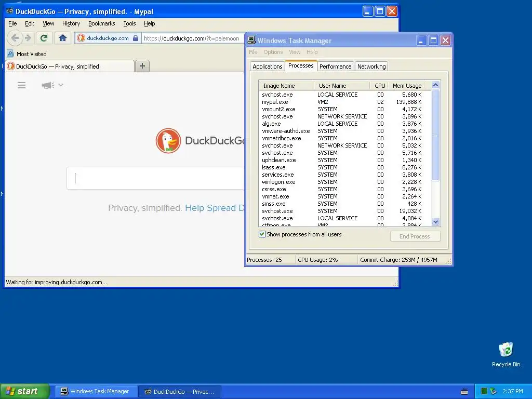Go back in Mypal browser

15,38
